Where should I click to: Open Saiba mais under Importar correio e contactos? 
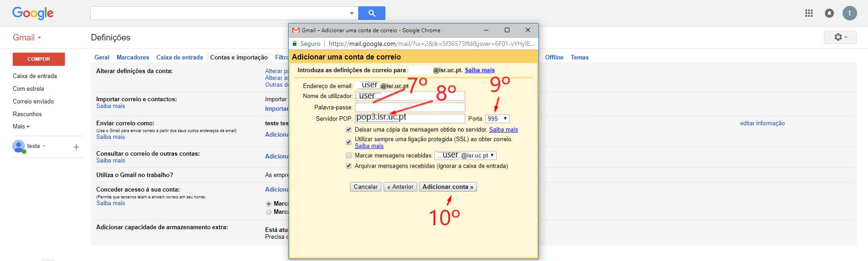coord(110,106)
